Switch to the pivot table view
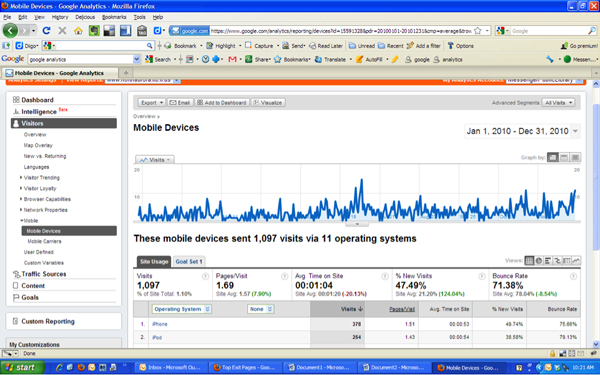 [x=567, y=261]
